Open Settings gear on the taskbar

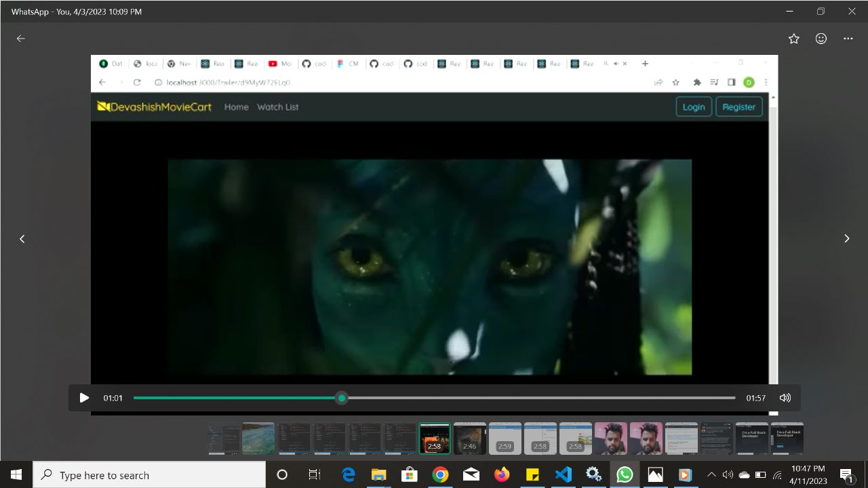click(594, 475)
